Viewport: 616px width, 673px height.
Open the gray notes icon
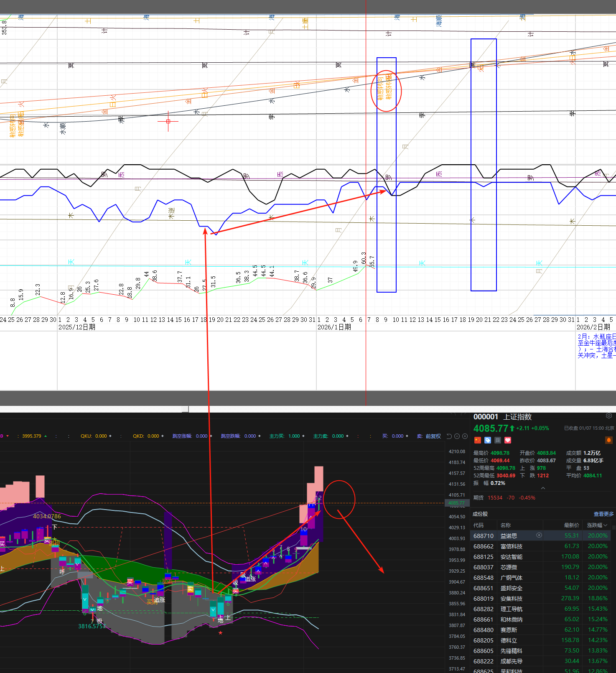tap(498, 440)
